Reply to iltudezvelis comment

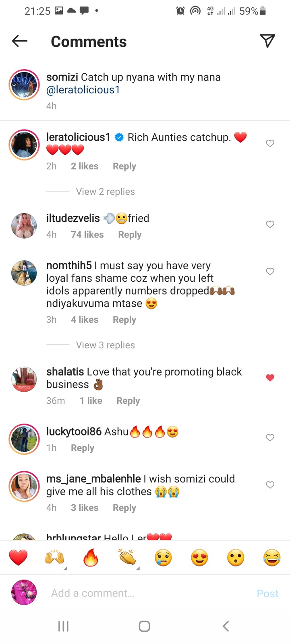(130, 235)
